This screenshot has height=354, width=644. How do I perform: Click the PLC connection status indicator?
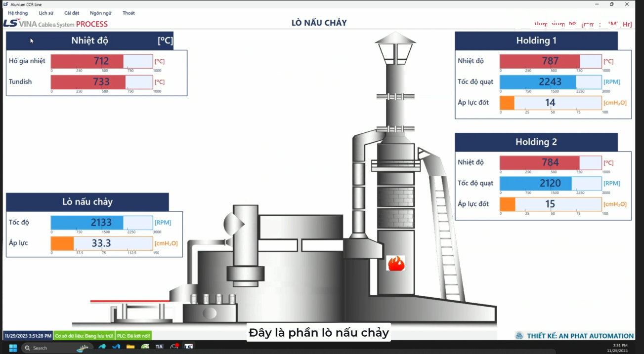point(133,336)
